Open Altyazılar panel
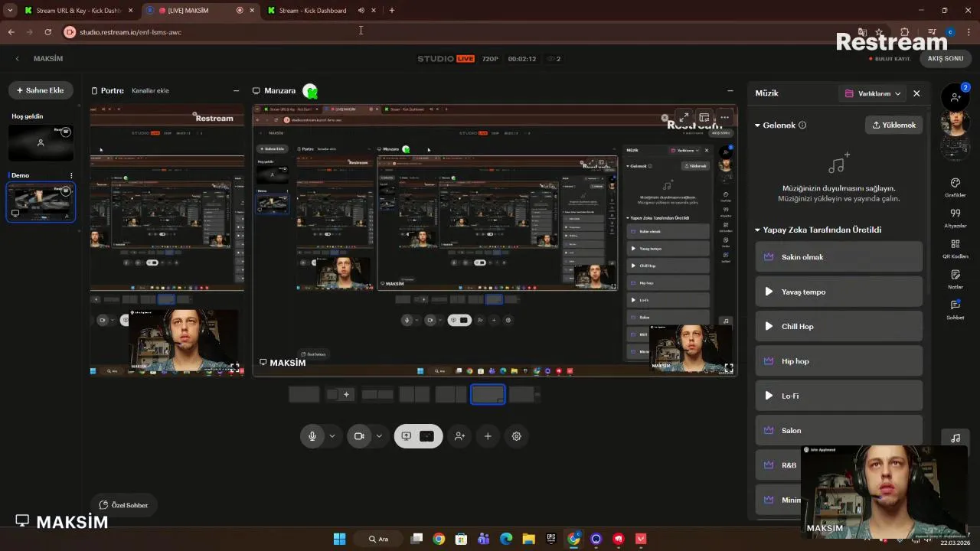980x551 pixels. pyautogui.click(x=955, y=218)
